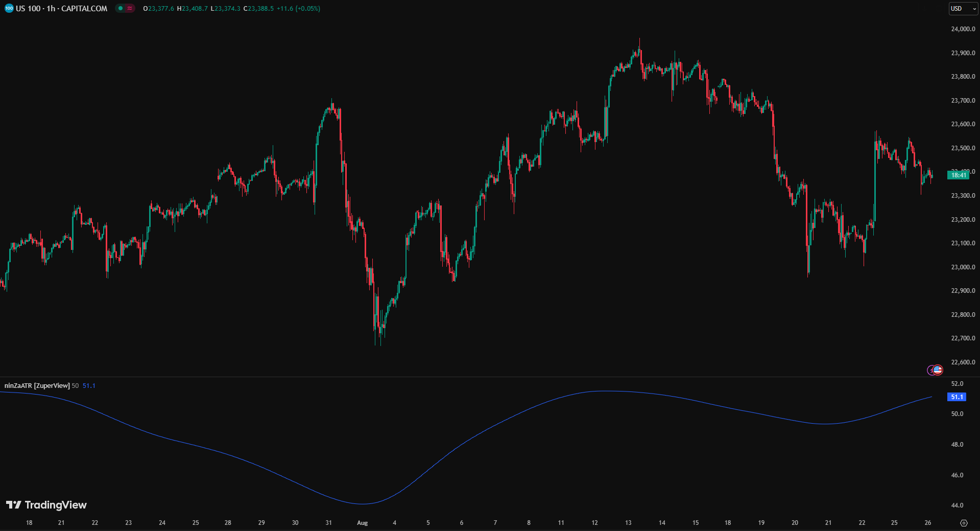
Task: Click the 24,000.0 price scale label
Action: coord(963,29)
